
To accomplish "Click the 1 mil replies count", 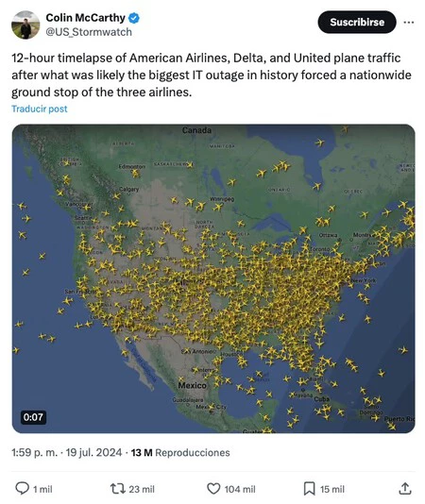I will pos(42,489).
